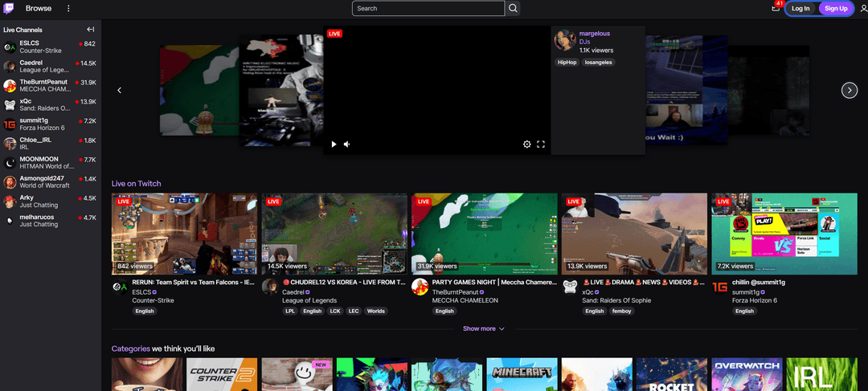Open melharucos avatar in sidebar
Viewport: 868px width, 391px height.
pos(10,221)
